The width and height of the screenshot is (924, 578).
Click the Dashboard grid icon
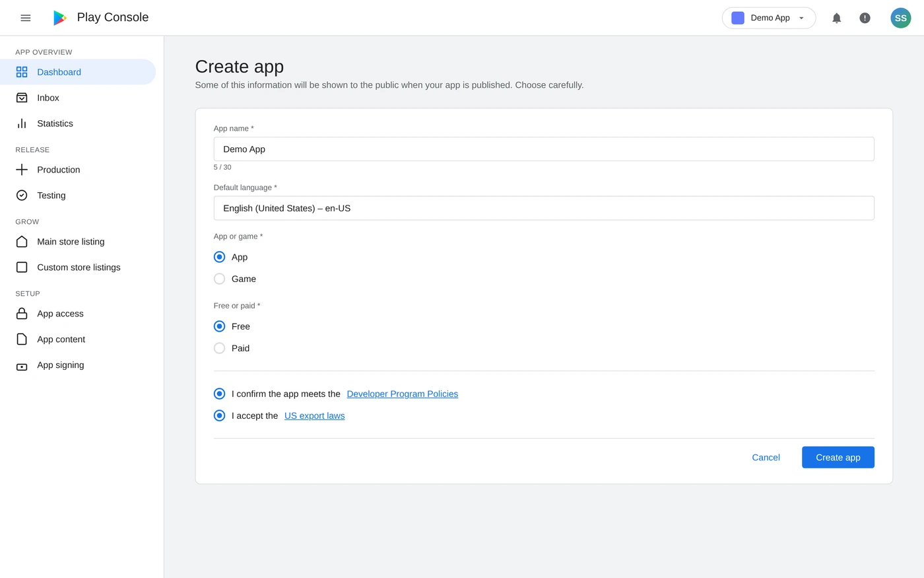(x=21, y=71)
